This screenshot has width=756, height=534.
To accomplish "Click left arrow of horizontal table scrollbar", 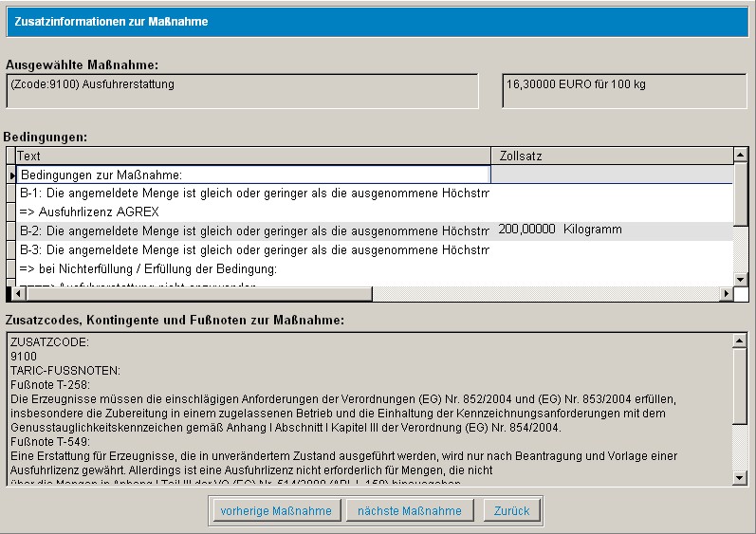I will [x=11, y=294].
